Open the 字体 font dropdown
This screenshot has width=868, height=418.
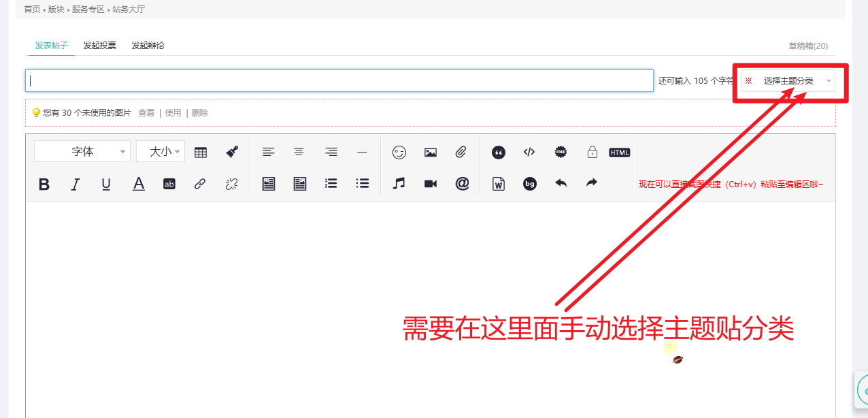[82, 152]
